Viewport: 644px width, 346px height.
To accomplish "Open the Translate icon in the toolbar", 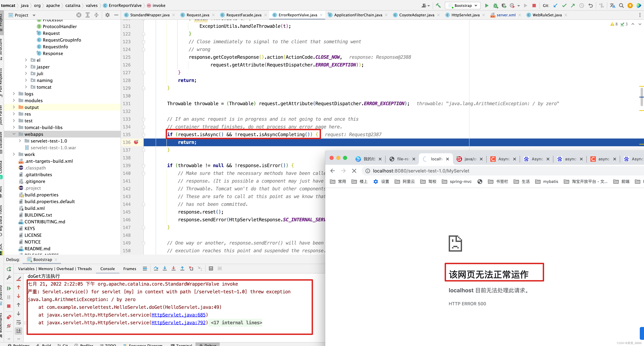I will click(612, 6).
